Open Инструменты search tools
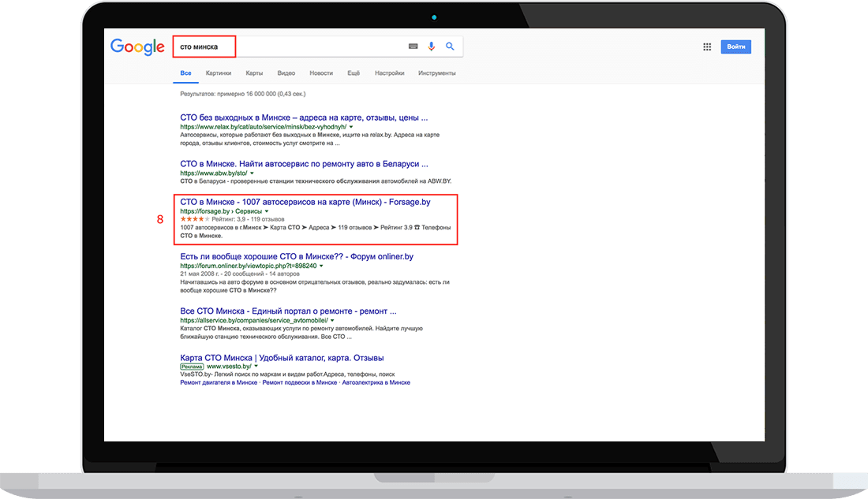 (x=437, y=73)
